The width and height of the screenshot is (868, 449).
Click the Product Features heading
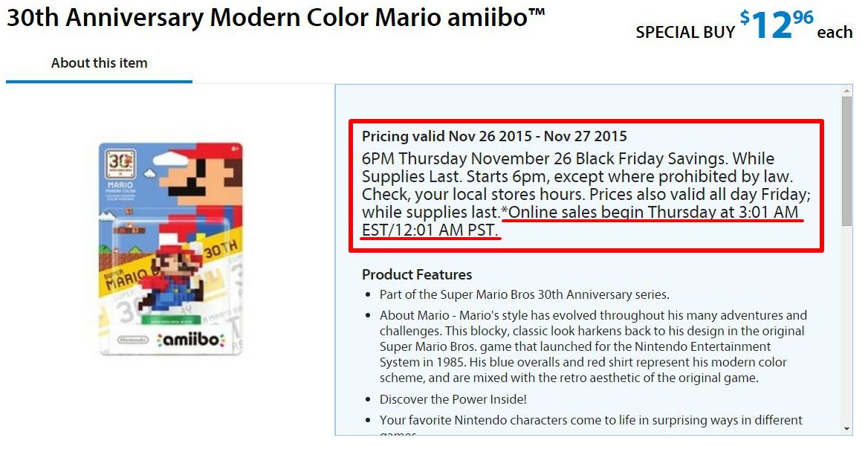(417, 274)
